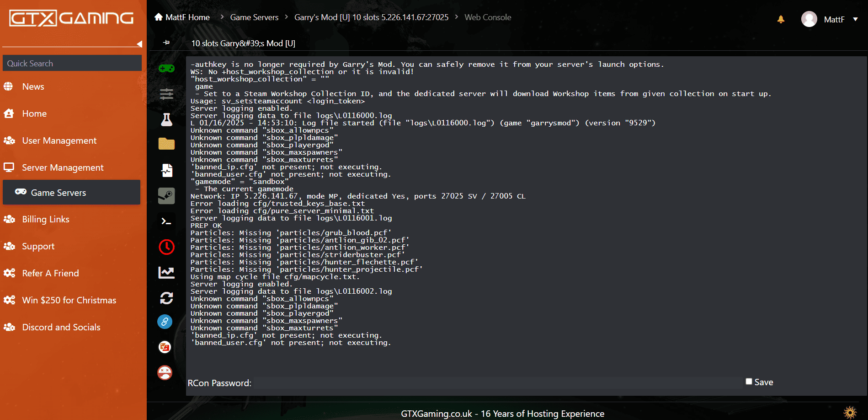This screenshot has height=420, width=868.
Task: Expand the MattF account dropdown arrow
Action: (x=855, y=19)
